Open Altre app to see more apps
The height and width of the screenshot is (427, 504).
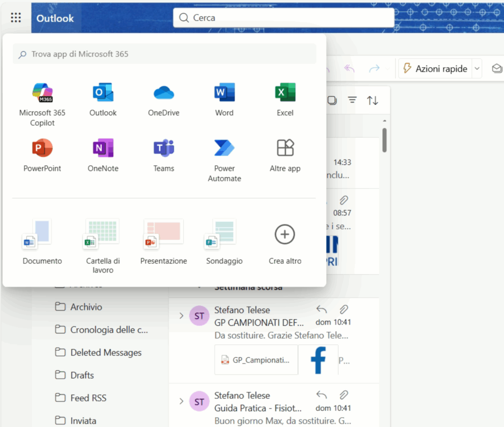[x=285, y=155]
